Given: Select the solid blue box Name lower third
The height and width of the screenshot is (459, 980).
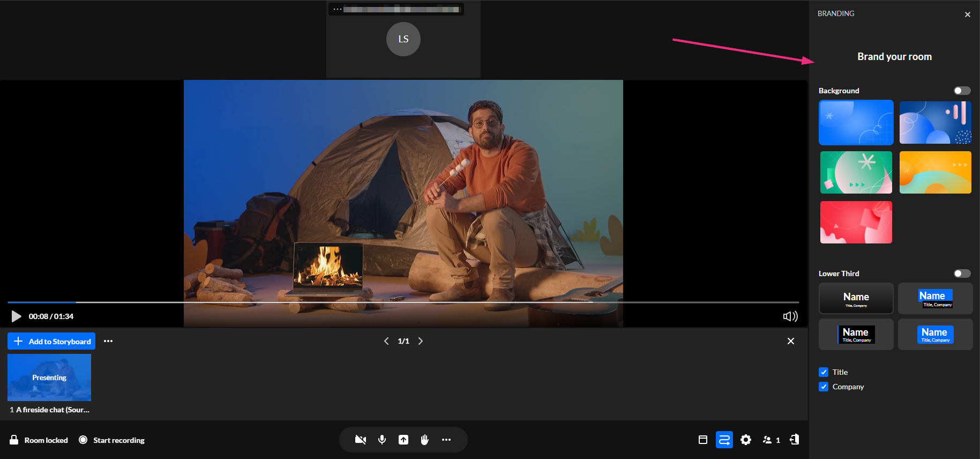Looking at the screenshot, I should click(x=936, y=334).
